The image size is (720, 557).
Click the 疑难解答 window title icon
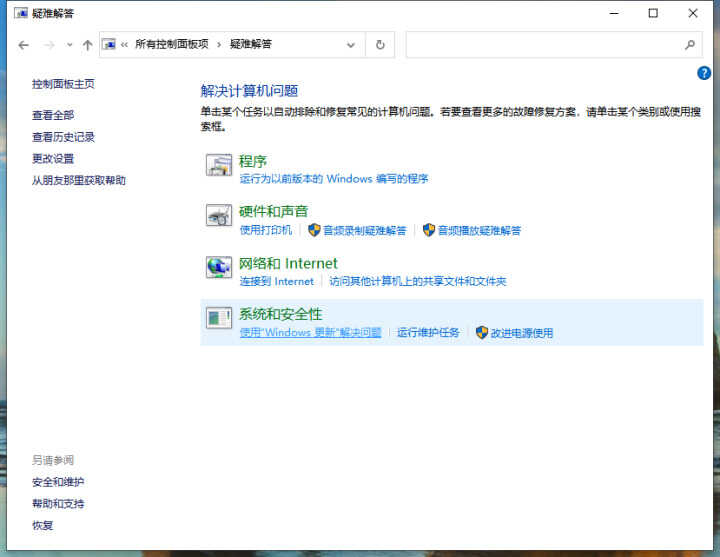tap(21, 13)
